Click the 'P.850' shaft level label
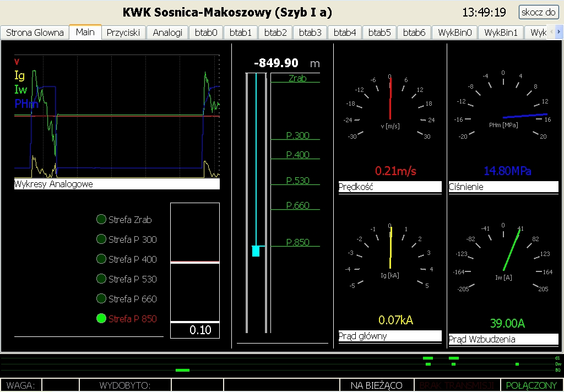Image resolution: width=564 pixels, height=392 pixels. click(x=298, y=242)
